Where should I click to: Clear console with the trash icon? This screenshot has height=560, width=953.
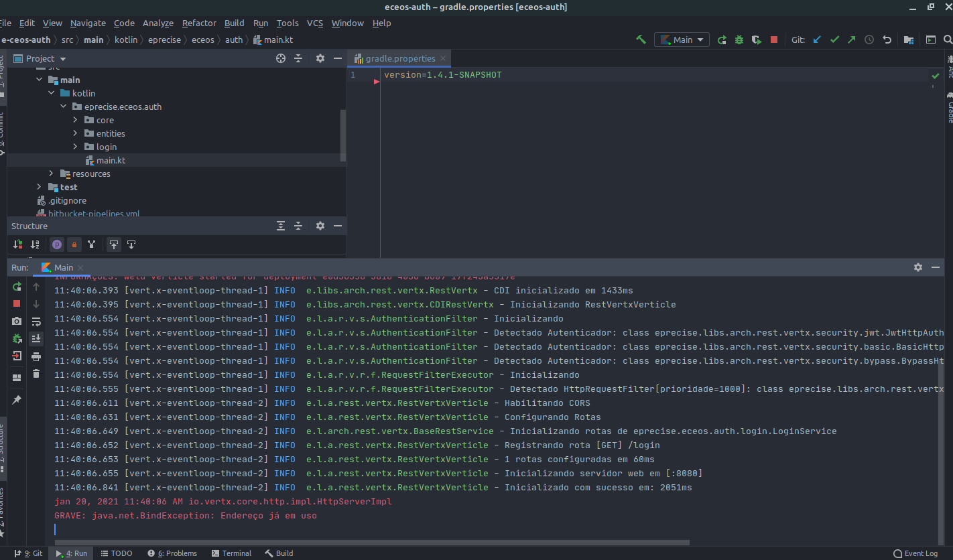pyautogui.click(x=36, y=374)
